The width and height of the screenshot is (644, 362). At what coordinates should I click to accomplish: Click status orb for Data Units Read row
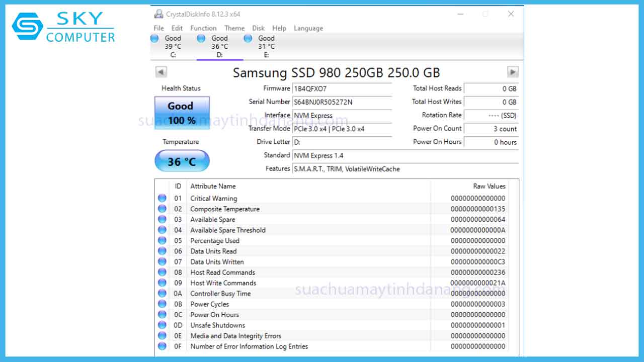[162, 251]
